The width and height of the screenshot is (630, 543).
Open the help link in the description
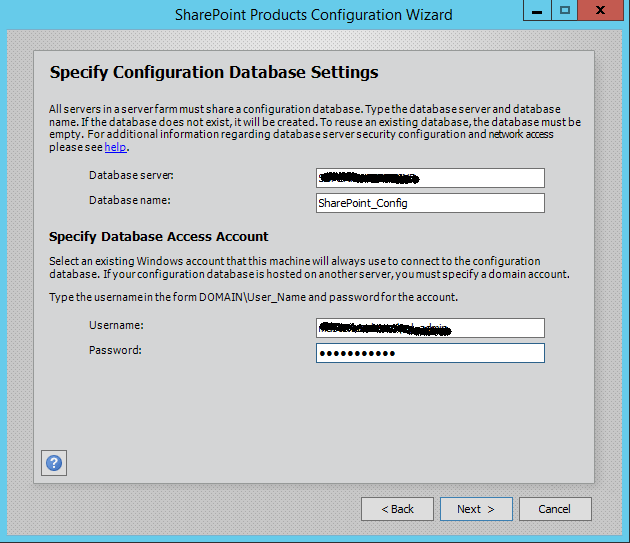pos(116,147)
